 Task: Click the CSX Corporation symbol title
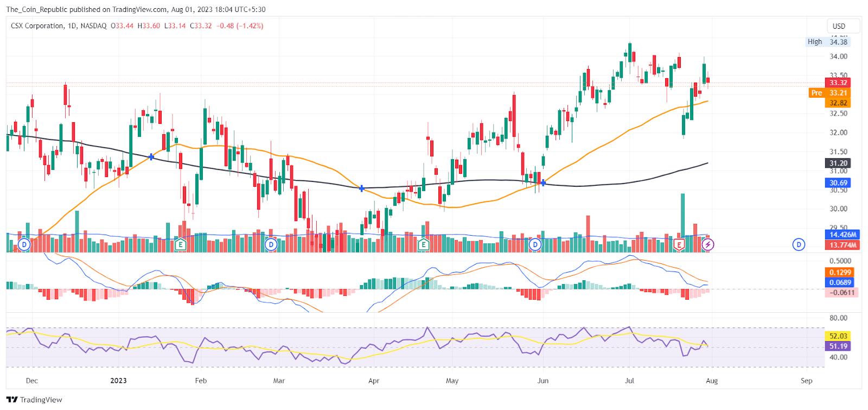[x=37, y=26]
